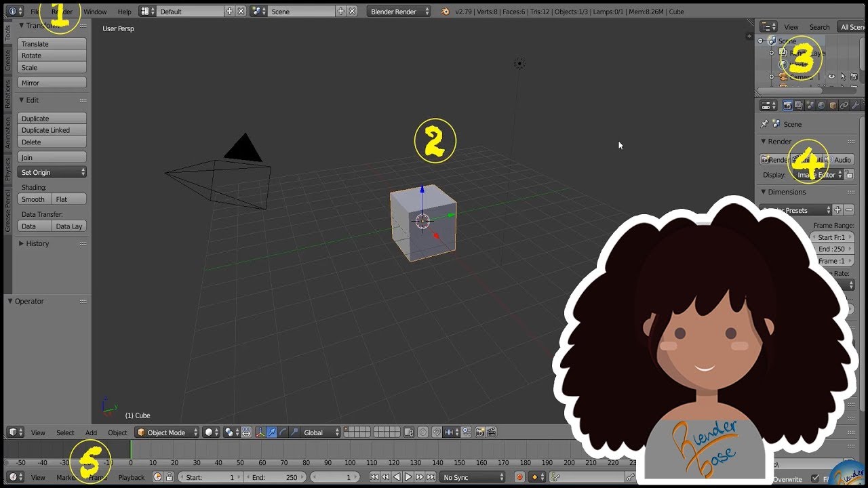Open the 3D view Add menu
868x488 pixels.
click(91, 432)
